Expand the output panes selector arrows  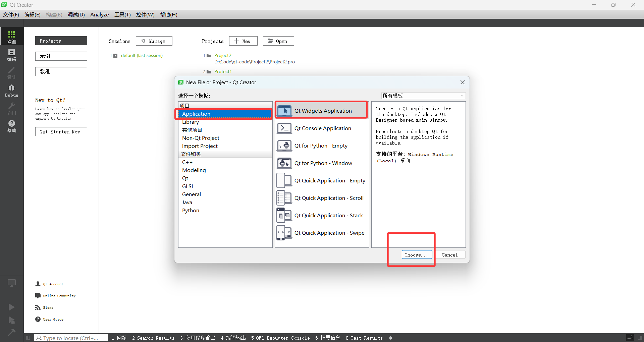click(x=390, y=338)
